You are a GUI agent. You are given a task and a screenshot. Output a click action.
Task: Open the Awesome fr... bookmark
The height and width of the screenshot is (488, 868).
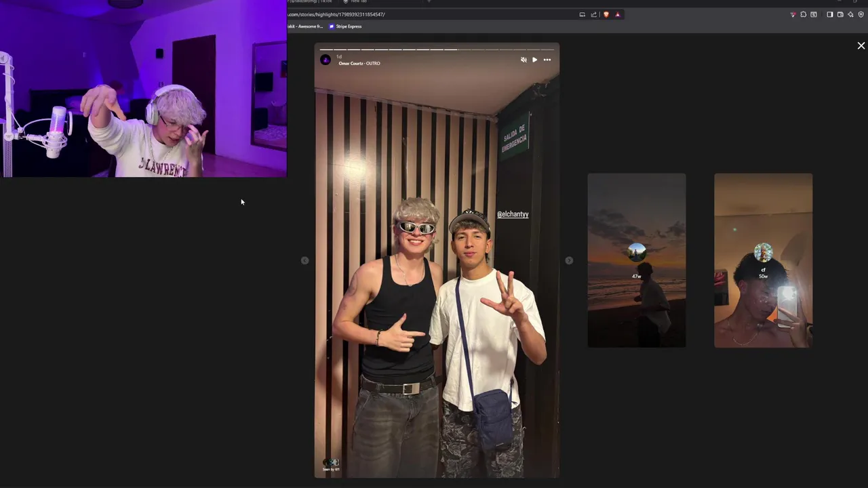305,26
